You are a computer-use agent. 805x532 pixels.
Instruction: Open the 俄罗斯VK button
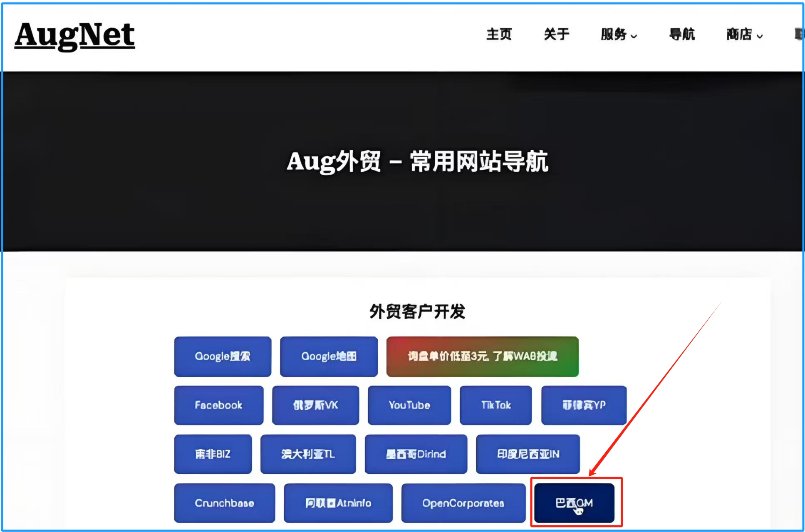(x=315, y=405)
